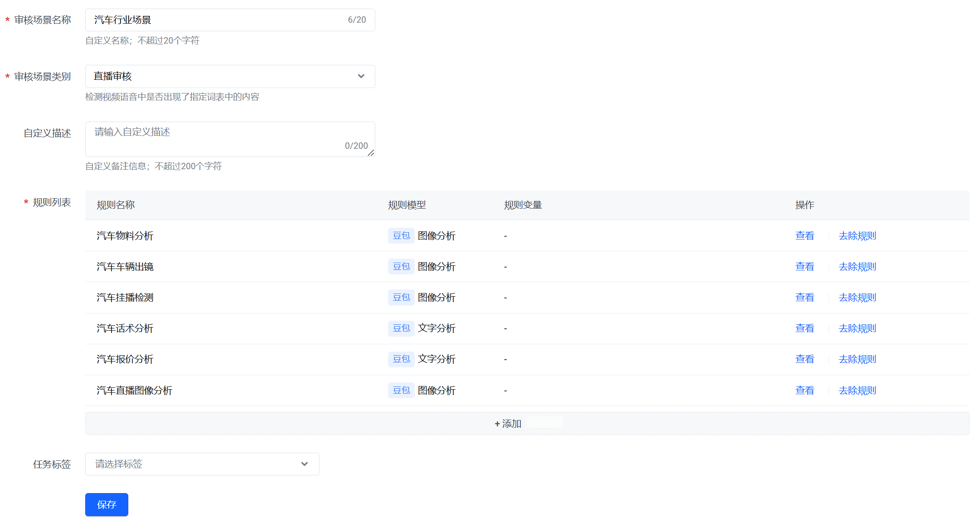Remove the 汽车话术分析 rule
This screenshot has height=528, width=980.
(857, 328)
